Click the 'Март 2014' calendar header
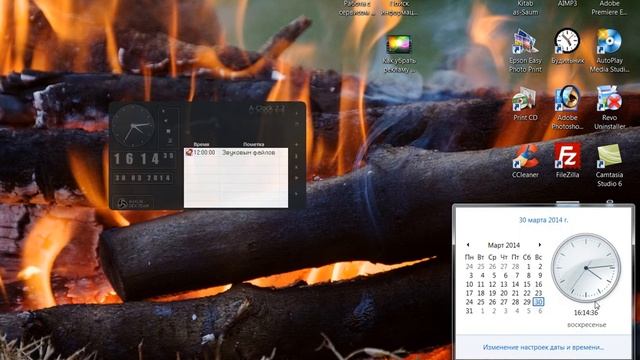 click(504, 245)
